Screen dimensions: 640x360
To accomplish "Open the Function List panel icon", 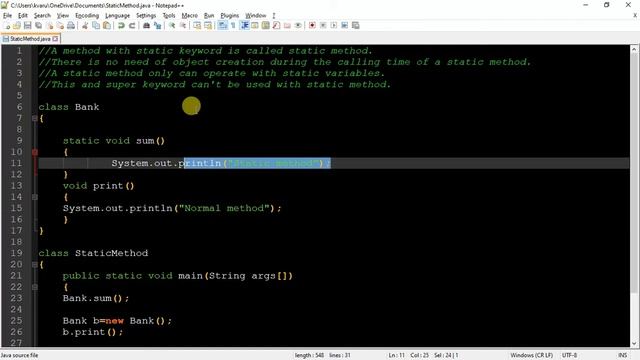I will coord(276,25).
